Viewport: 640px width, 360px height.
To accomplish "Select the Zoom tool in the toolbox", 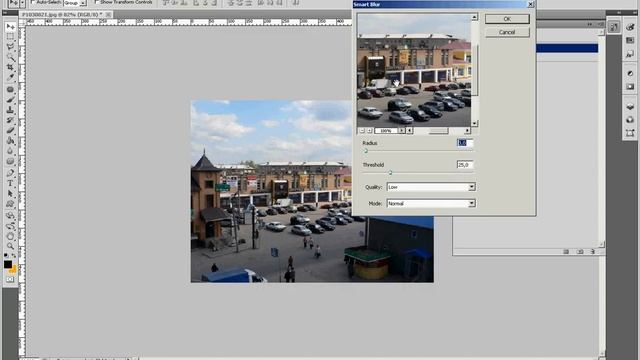I will click(10, 246).
